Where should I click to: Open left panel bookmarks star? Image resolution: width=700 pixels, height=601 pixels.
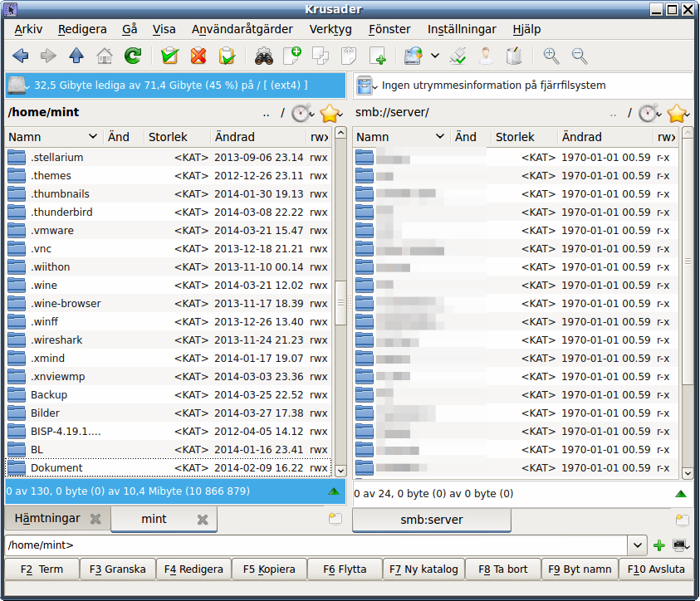[330, 113]
